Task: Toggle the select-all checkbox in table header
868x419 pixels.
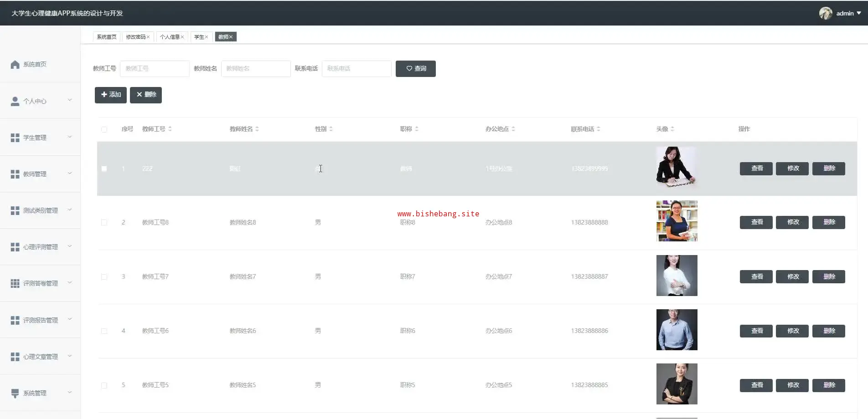Action: tap(104, 129)
